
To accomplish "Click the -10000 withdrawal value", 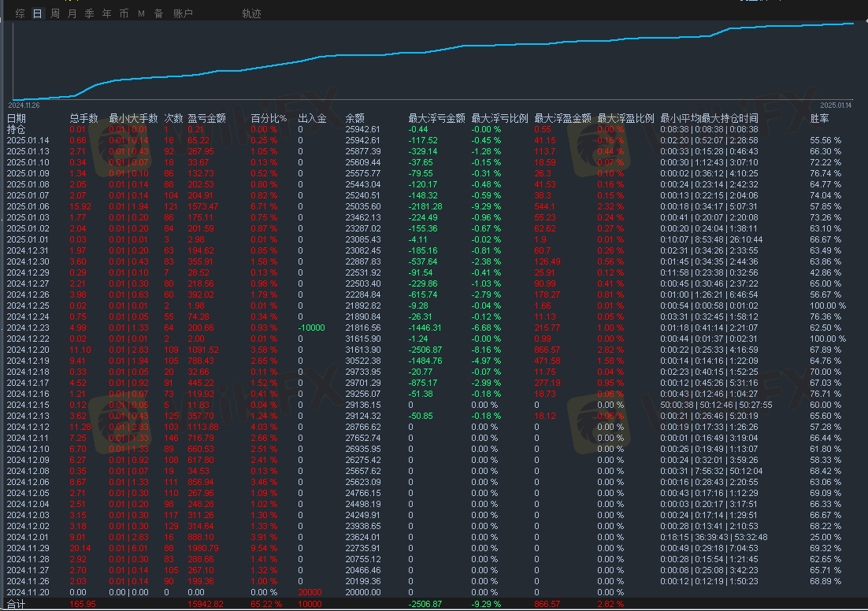I will click(x=311, y=328).
